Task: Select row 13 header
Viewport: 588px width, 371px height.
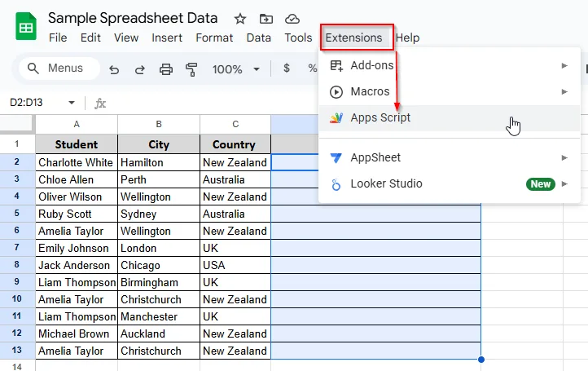Action: pyautogui.click(x=17, y=351)
